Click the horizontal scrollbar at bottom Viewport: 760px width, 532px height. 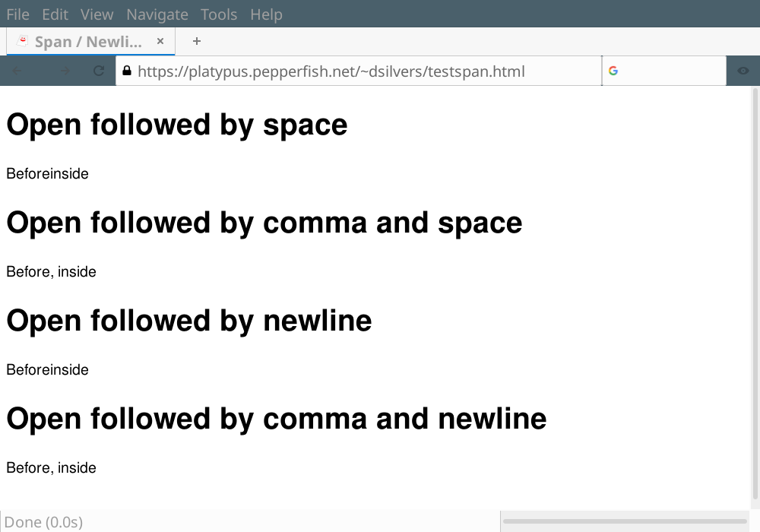point(625,521)
